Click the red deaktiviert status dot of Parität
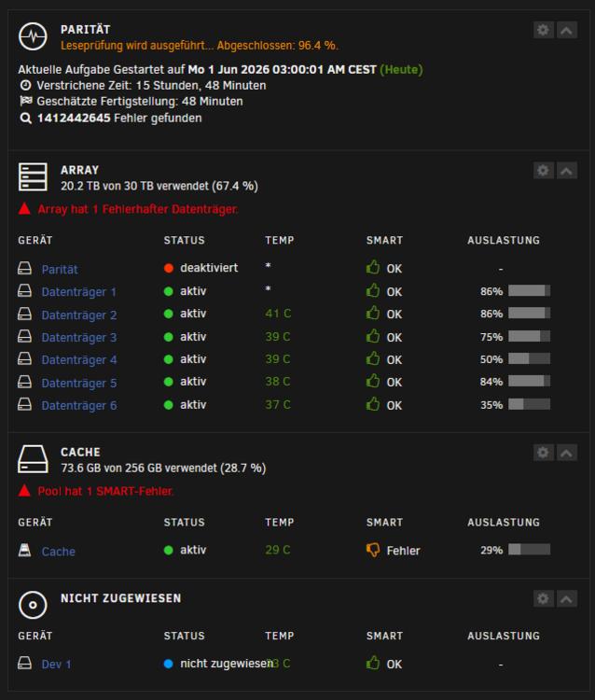 169,268
